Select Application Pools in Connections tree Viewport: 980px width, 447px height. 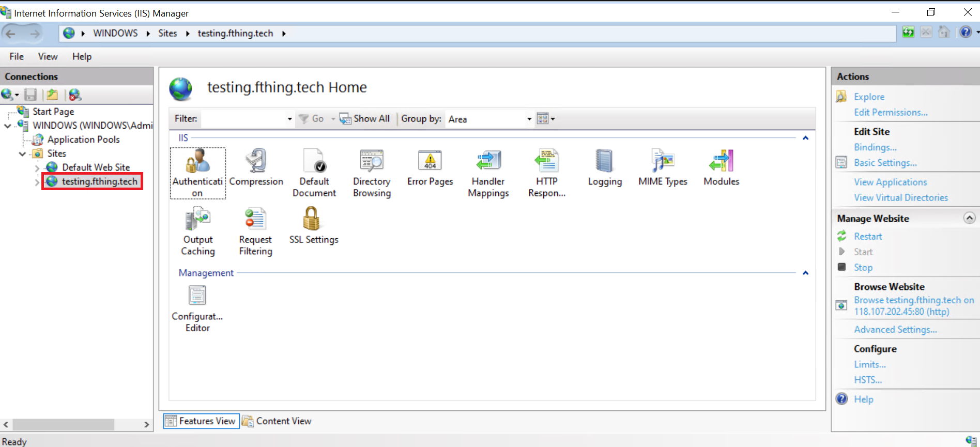coord(83,140)
